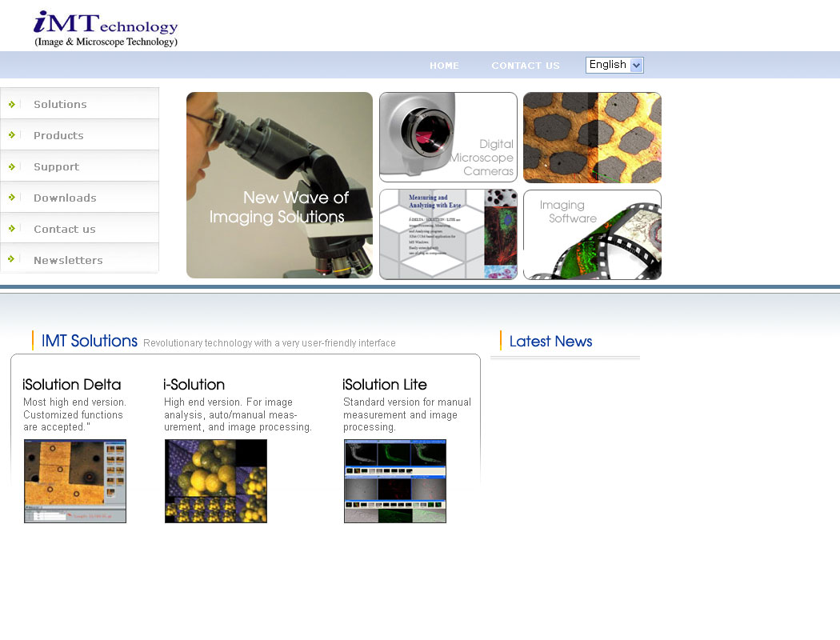
Task: Click the Latest News heading
Action: tap(550, 342)
